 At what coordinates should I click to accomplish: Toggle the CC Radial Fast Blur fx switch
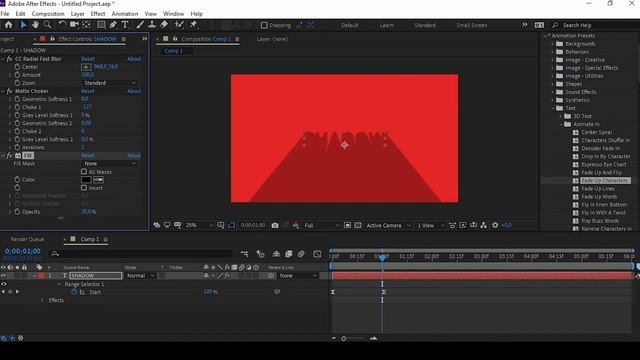point(9,59)
